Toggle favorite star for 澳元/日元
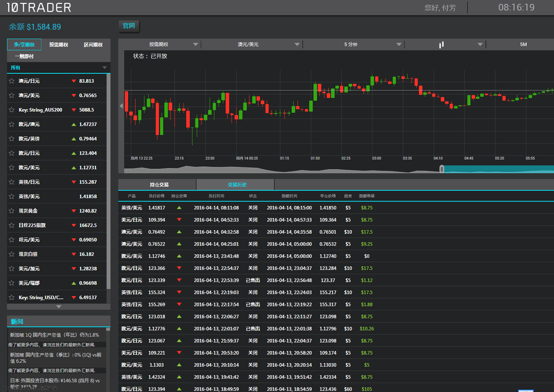The image size is (554, 392). tap(12, 81)
